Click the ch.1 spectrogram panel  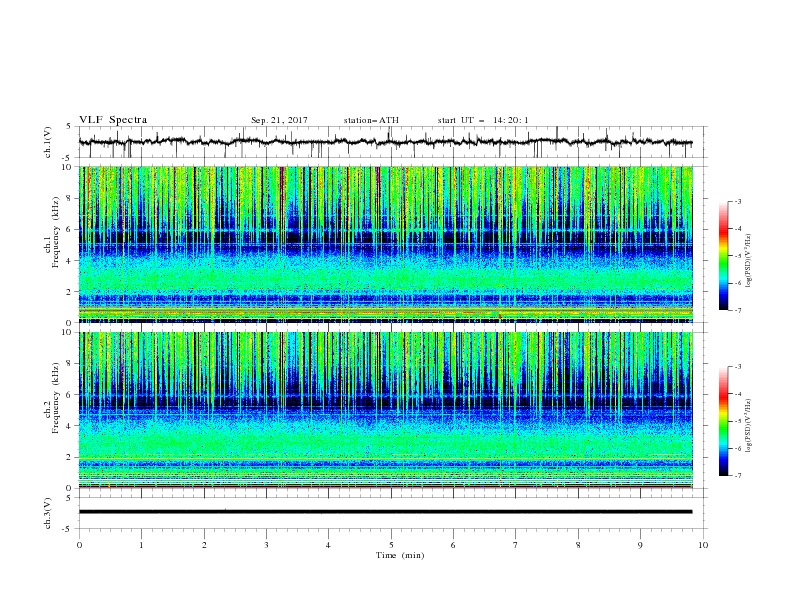click(x=386, y=244)
